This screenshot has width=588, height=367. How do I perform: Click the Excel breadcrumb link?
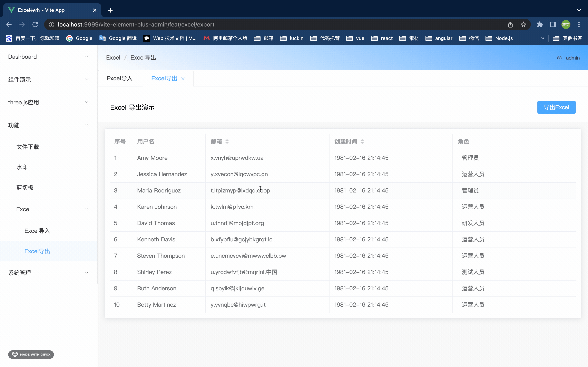click(x=113, y=58)
